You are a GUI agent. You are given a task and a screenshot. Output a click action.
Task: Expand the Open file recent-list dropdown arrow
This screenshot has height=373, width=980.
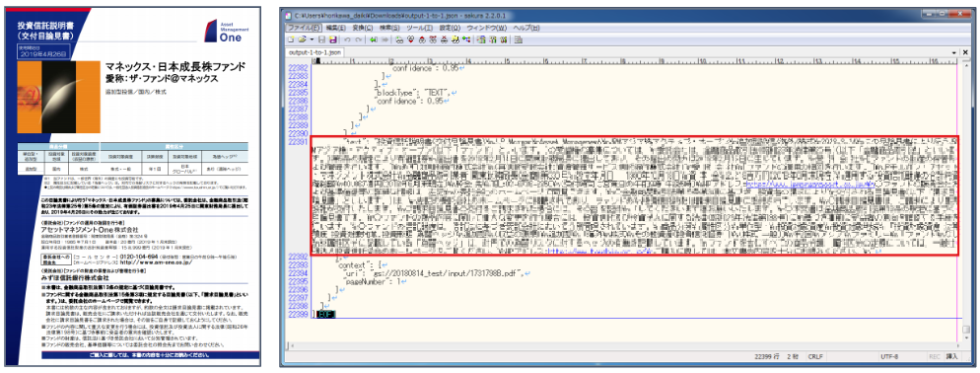pos(312,39)
